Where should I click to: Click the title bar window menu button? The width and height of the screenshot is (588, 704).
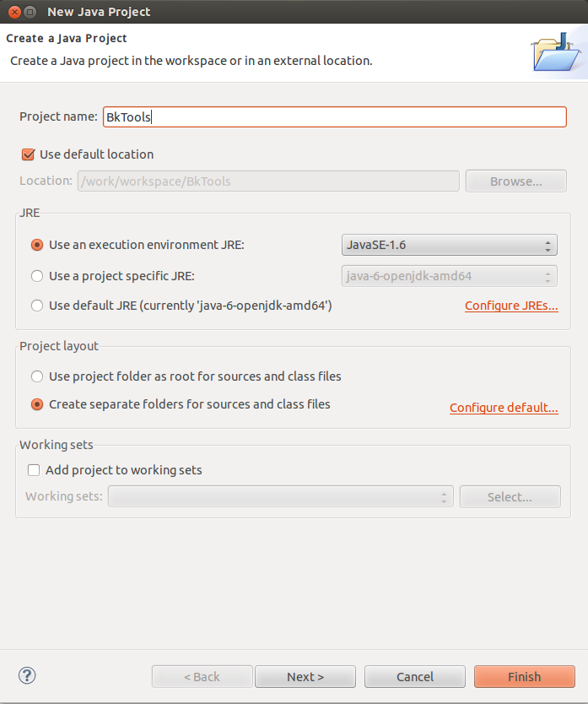pos(30,12)
